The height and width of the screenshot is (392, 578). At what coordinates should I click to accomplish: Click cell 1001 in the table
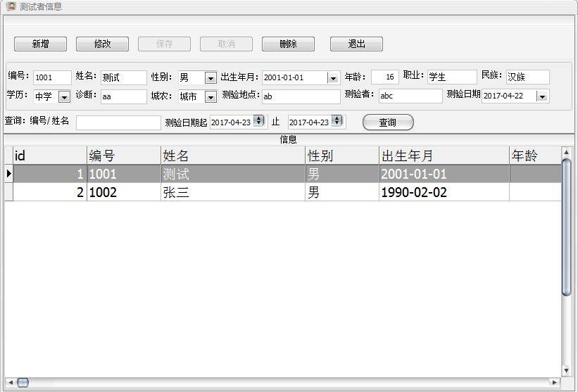click(124, 174)
